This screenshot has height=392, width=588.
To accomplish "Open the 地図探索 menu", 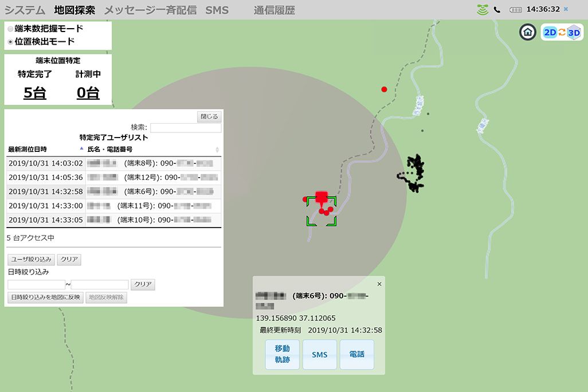I will pos(75,10).
